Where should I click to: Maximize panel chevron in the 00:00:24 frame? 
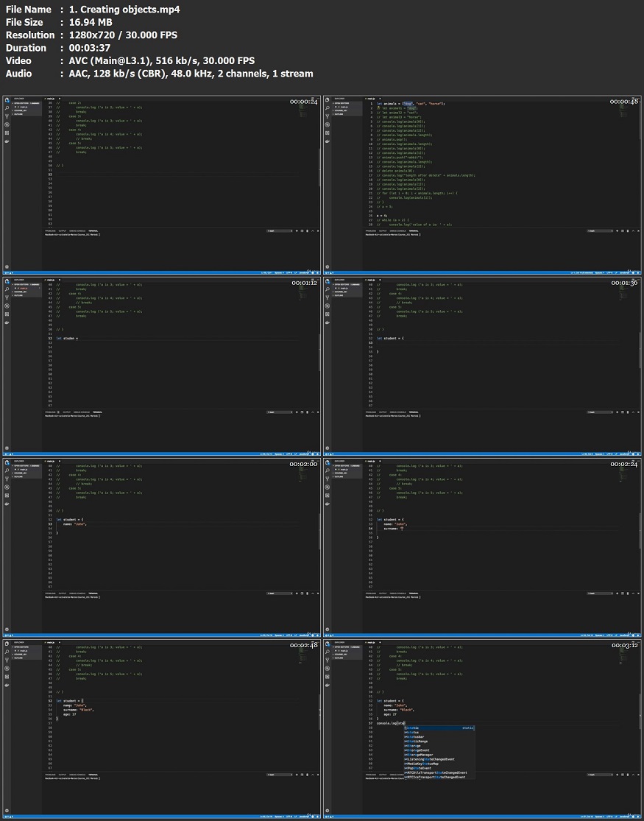pos(313,231)
